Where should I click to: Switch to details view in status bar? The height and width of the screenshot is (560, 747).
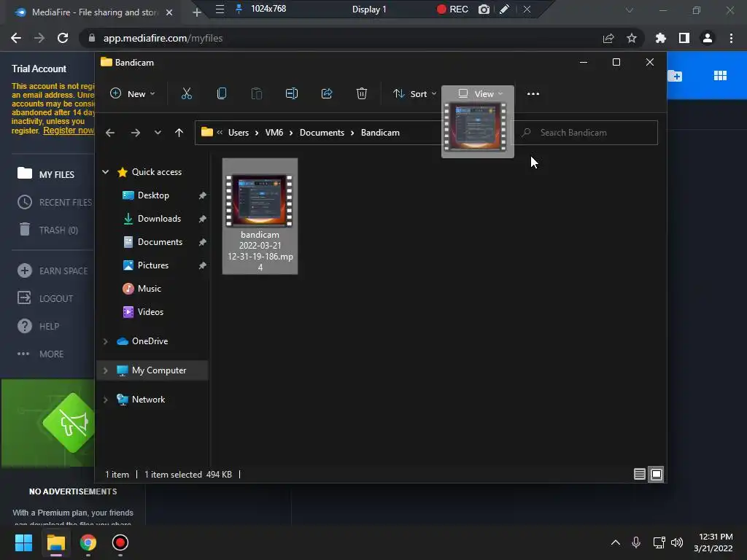click(x=639, y=474)
